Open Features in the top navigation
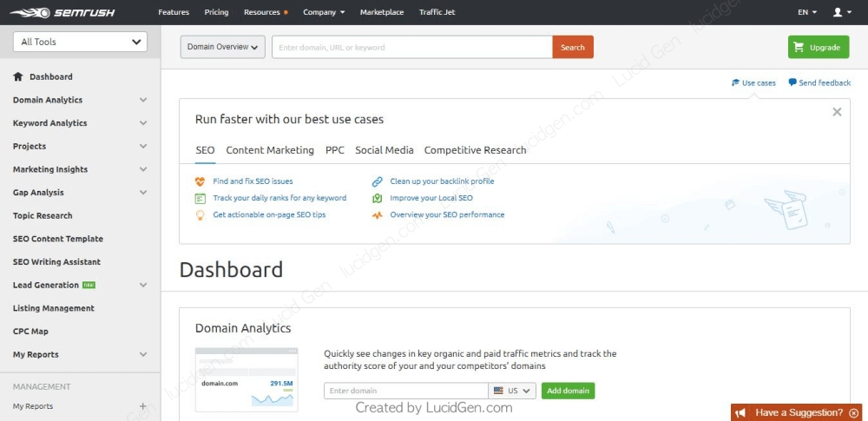 [174, 12]
